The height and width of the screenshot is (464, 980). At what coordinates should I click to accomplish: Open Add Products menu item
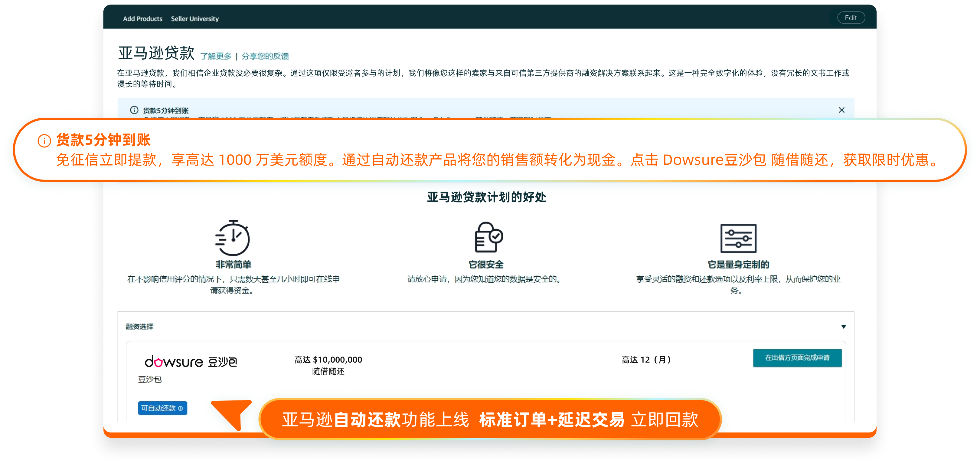pos(142,19)
